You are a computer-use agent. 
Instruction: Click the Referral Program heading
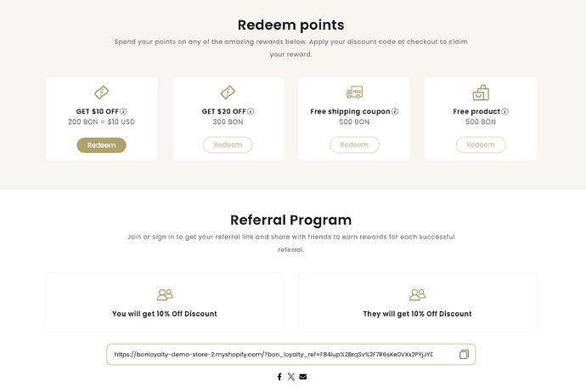coord(290,220)
